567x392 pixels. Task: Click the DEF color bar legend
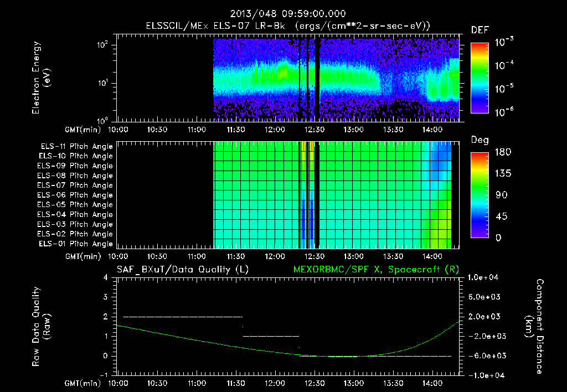point(480,78)
